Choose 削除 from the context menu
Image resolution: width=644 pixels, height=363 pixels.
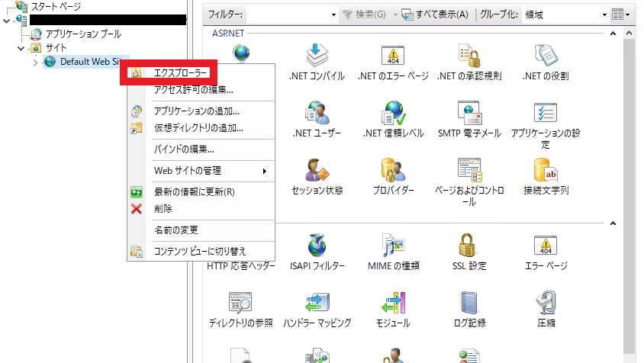click(x=201, y=209)
